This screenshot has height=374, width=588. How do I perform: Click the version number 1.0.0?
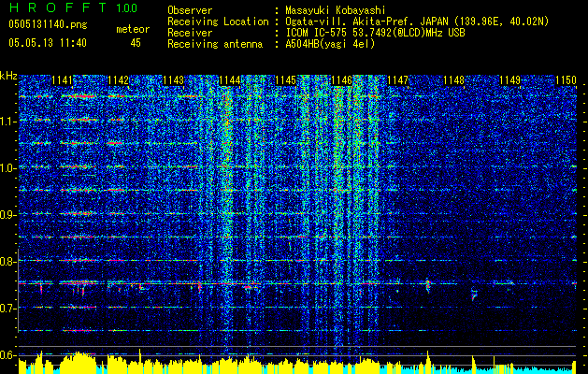pyautogui.click(x=127, y=7)
